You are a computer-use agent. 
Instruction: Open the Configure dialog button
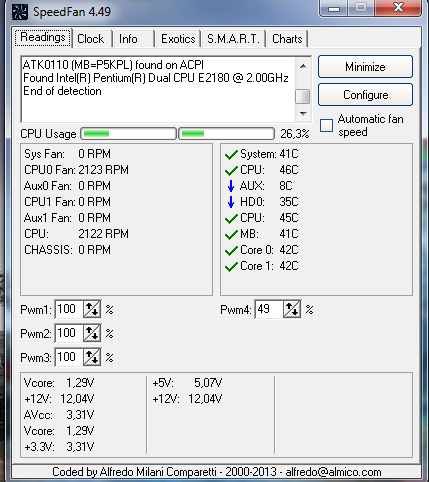pos(365,95)
